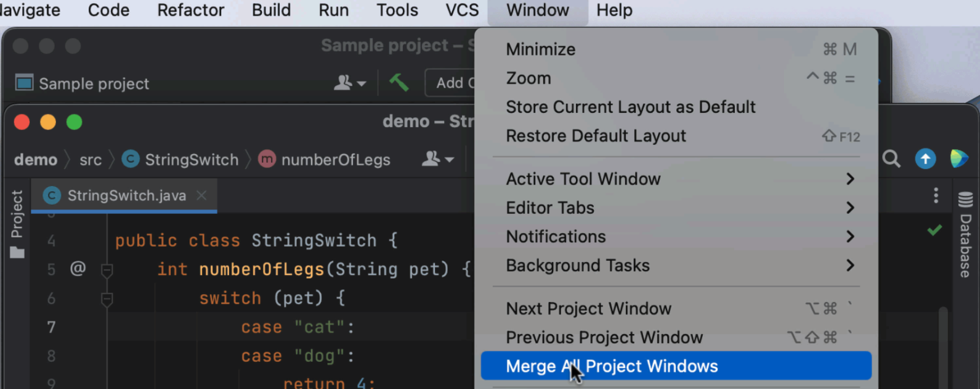Click the "cat" string in the code

point(319,327)
